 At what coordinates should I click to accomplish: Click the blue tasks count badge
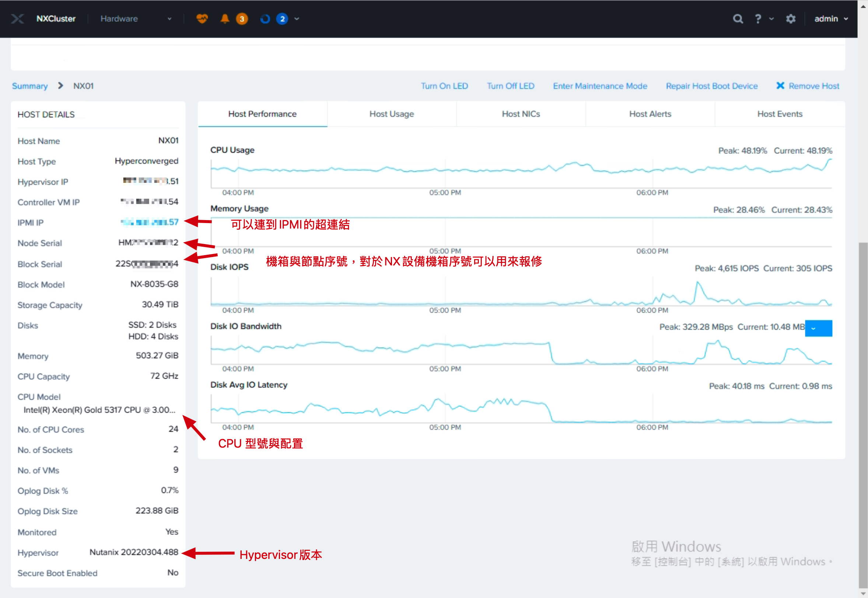[x=282, y=19]
